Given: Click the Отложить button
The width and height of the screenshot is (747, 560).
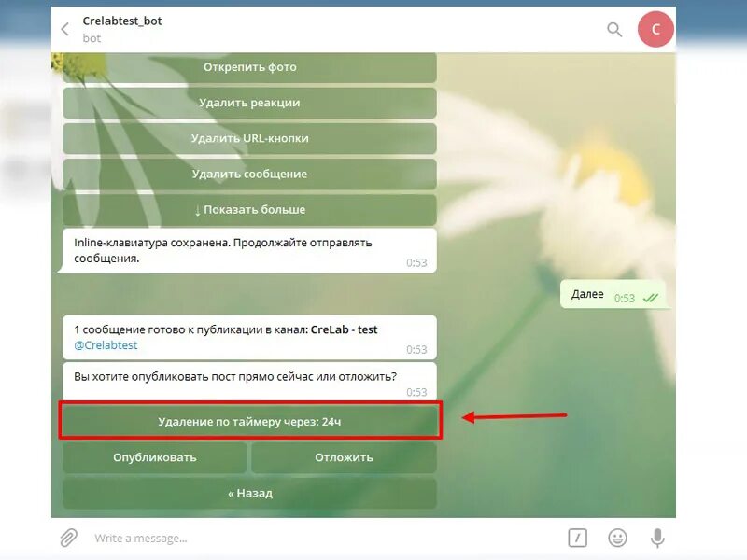Looking at the screenshot, I should [344, 457].
